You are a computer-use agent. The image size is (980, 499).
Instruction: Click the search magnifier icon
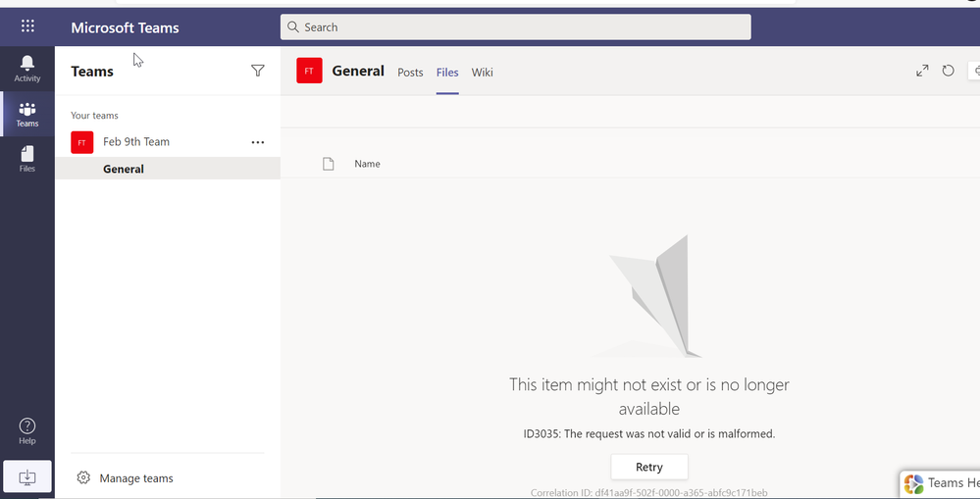click(293, 26)
